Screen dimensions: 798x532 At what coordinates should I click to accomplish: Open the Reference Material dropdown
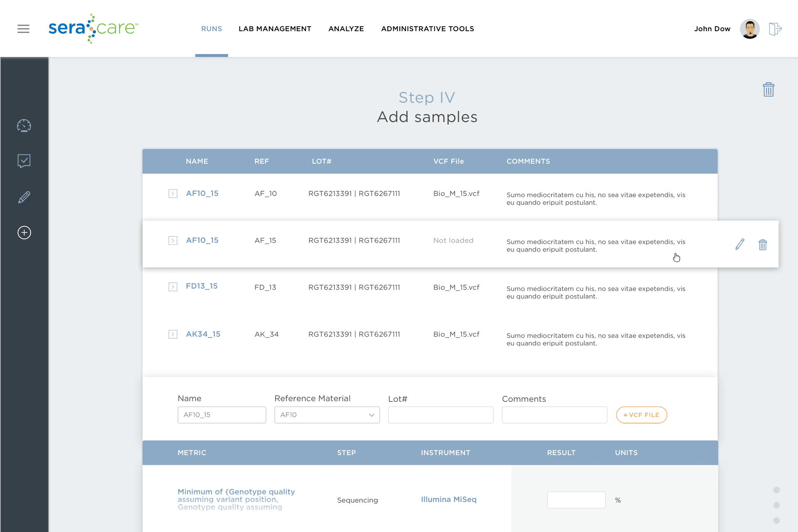click(x=327, y=415)
